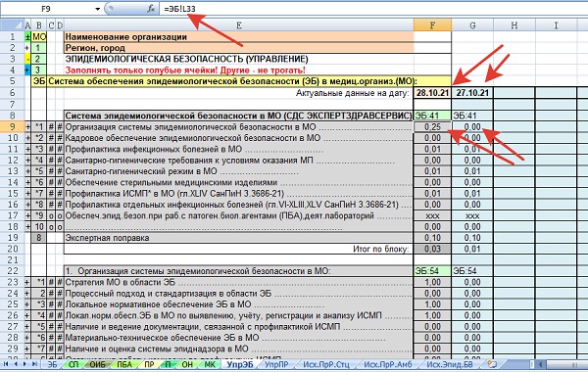Viewport: 588px width, 372px height.
Task: Open the Исх.Эпид.Бв sheet tab
Action: 450,364
